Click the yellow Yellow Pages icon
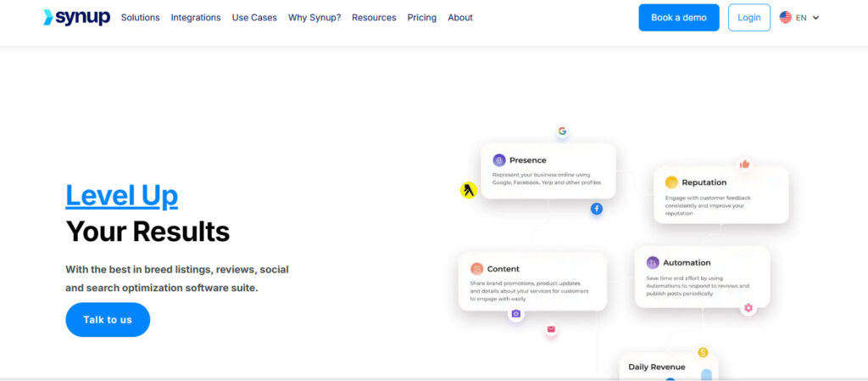 [469, 190]
